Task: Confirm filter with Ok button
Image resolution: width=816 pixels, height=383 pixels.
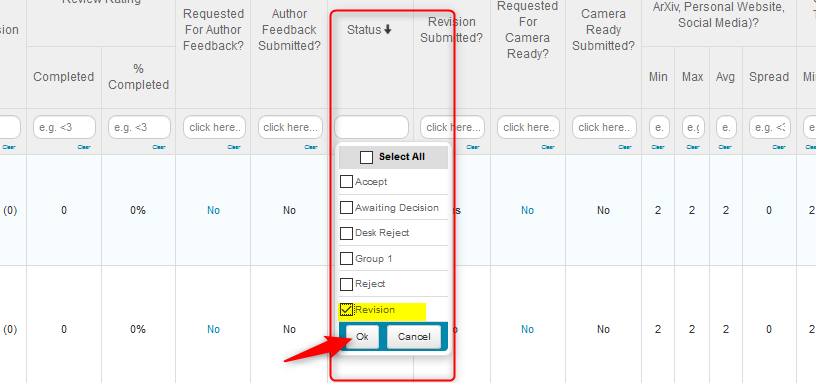Action: 362,337
